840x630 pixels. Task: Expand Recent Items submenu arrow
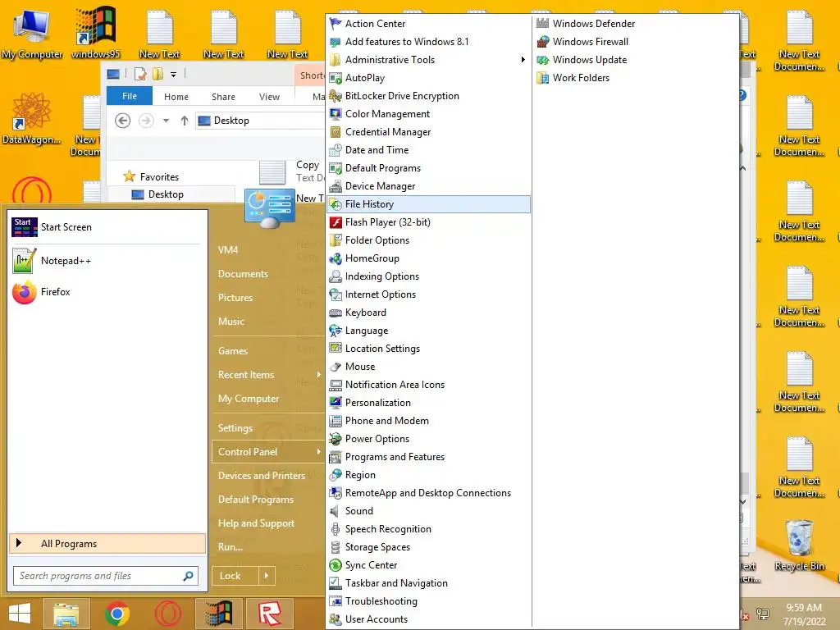coord(319,374)
